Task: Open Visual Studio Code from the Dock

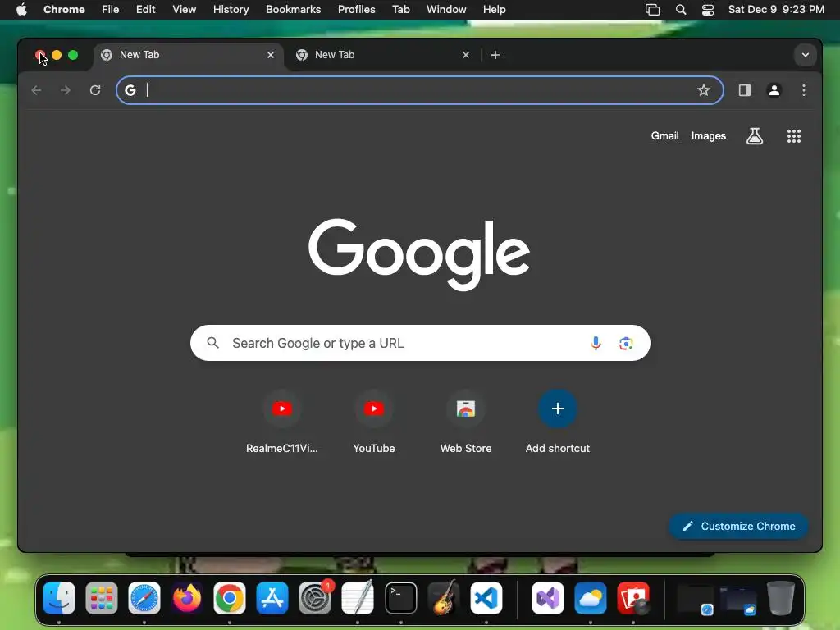Action: click(486, 598)
